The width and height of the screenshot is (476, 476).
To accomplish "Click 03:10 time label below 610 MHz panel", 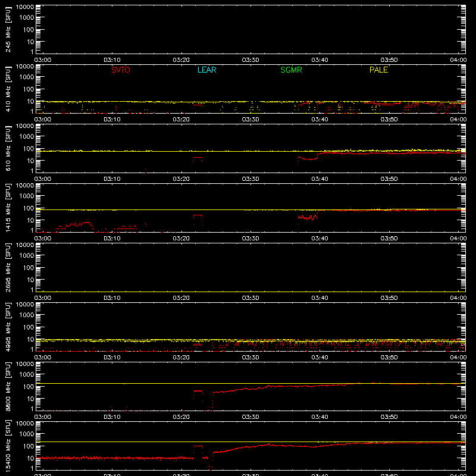I will pyautogui.click(x=112, y=179).
